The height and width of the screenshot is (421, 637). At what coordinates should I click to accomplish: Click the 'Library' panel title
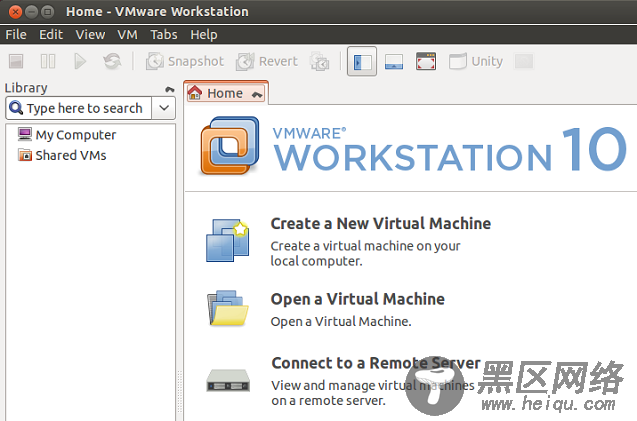[26, 88]
